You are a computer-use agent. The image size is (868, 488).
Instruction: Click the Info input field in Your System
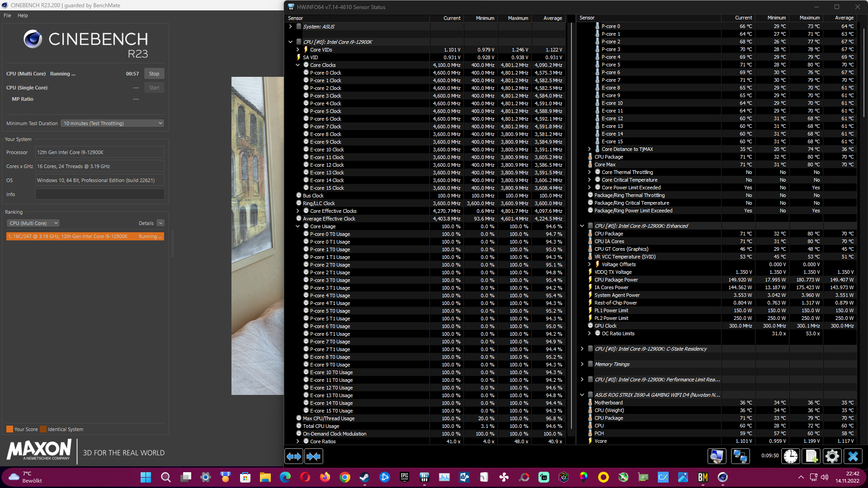99,194
